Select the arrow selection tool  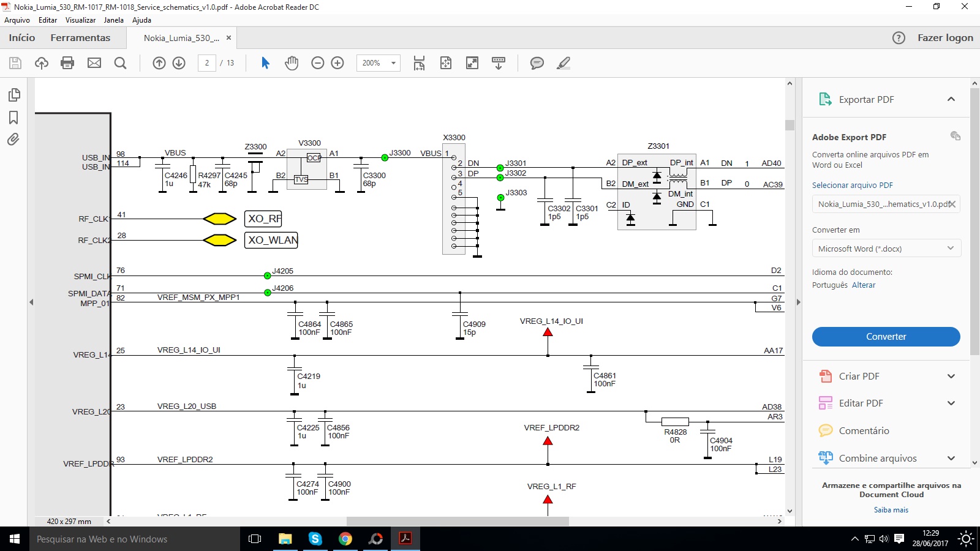(265, 63)
